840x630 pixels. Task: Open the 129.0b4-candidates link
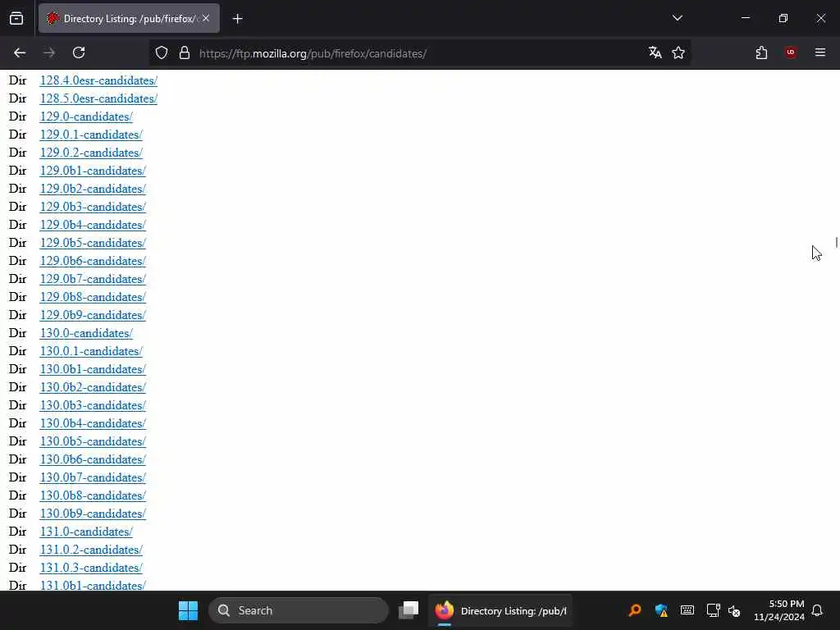click(x=93, y=225)
